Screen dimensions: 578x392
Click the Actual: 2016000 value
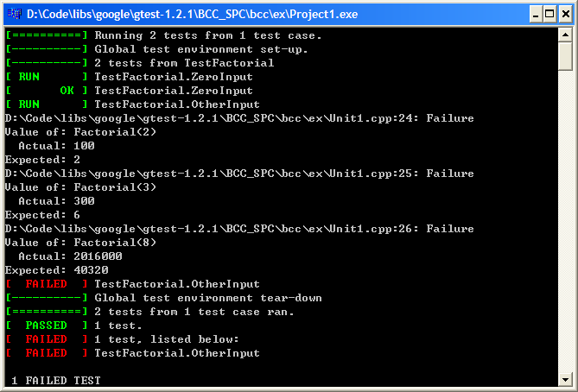(x=98, y=256)
